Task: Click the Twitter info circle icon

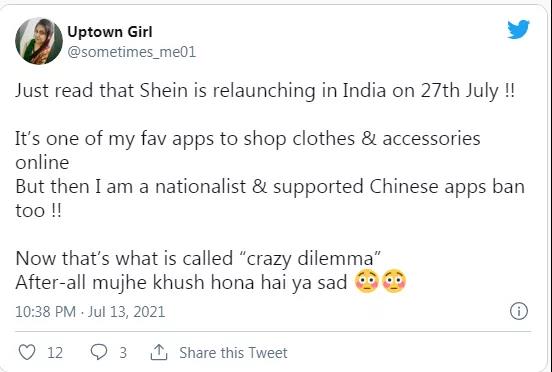Action: tap(519, 311)
